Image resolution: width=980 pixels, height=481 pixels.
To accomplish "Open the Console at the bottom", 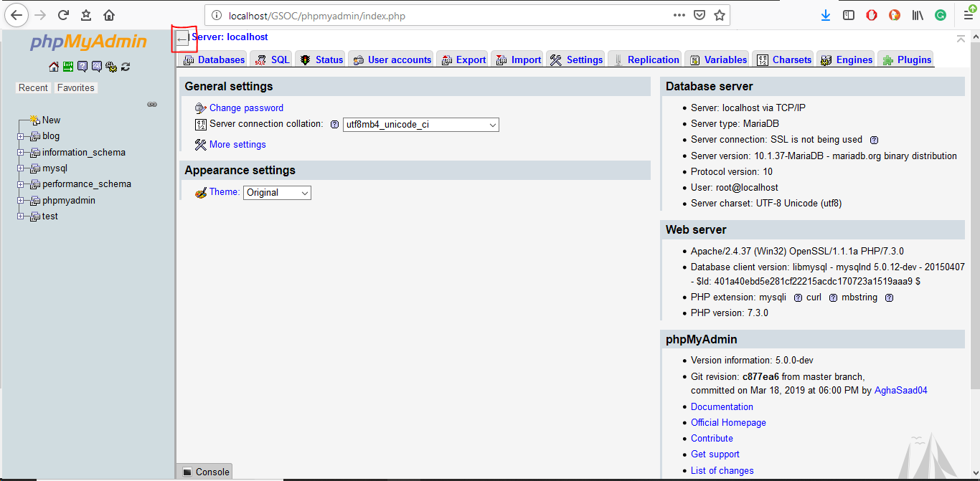I will (x=204, y=471).
